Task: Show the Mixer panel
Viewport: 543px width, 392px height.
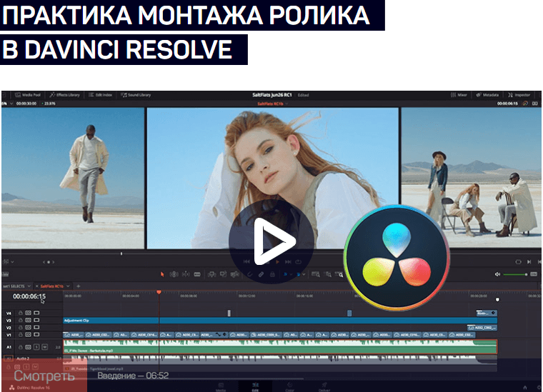Action: [459, 95]
